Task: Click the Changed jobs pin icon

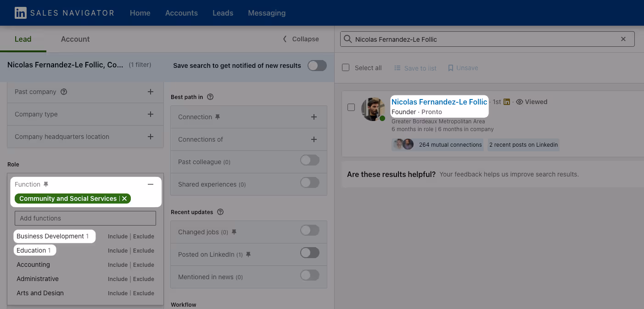Action: (234, 232)
